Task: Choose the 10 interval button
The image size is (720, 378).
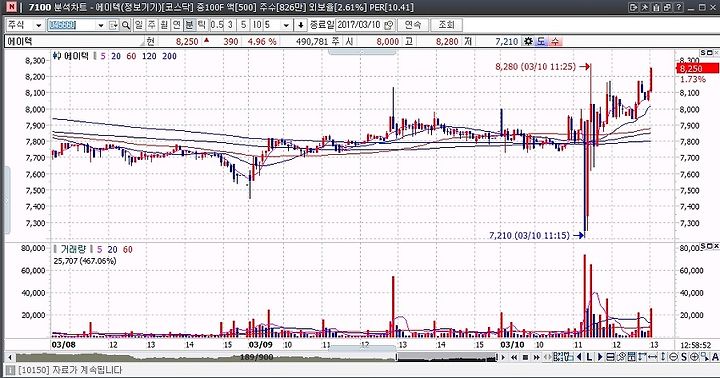Action: click(257, 25)
